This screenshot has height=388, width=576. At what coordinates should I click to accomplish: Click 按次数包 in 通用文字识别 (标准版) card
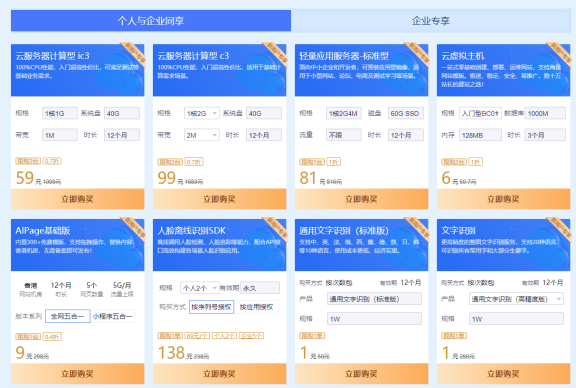click(339, 283)
